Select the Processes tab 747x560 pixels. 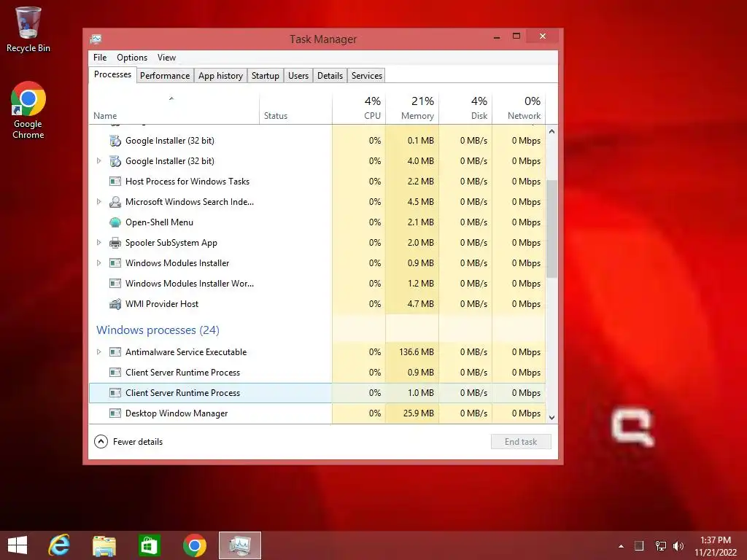coord(112,75)
